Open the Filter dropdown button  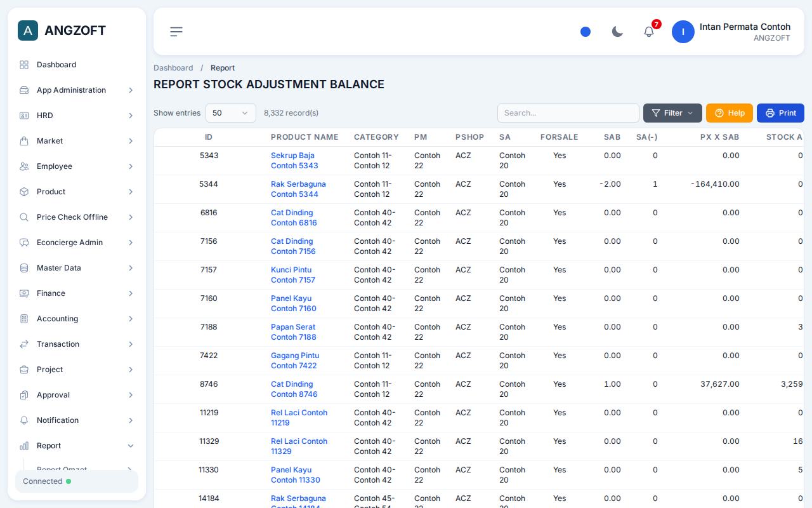pyautogui.click(x=672, y=113)
